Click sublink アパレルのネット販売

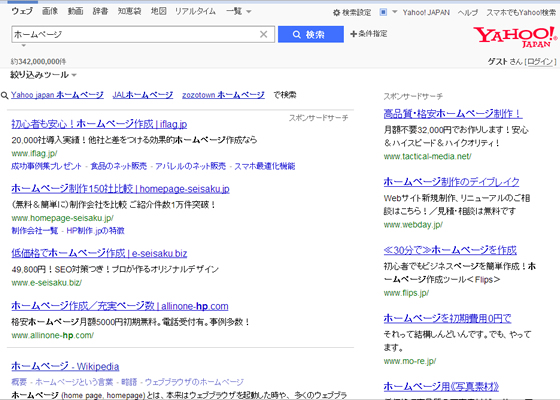[x=190, y=166]
